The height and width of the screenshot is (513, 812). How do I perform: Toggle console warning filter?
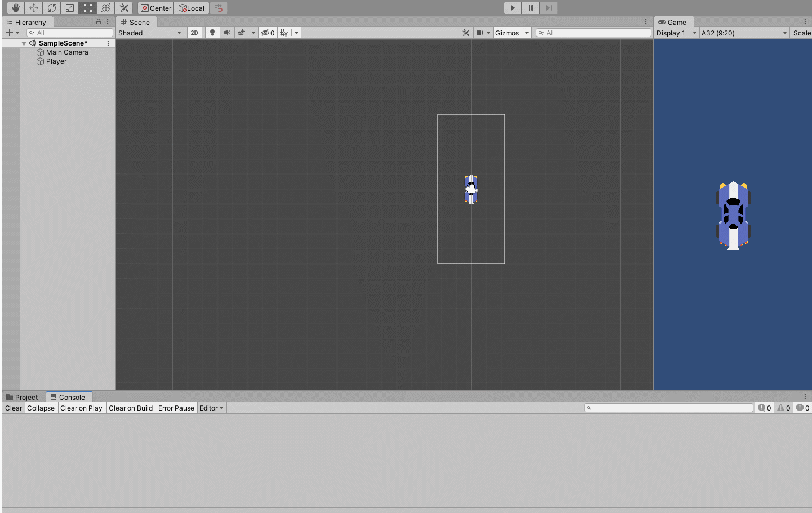click(784, 408)
